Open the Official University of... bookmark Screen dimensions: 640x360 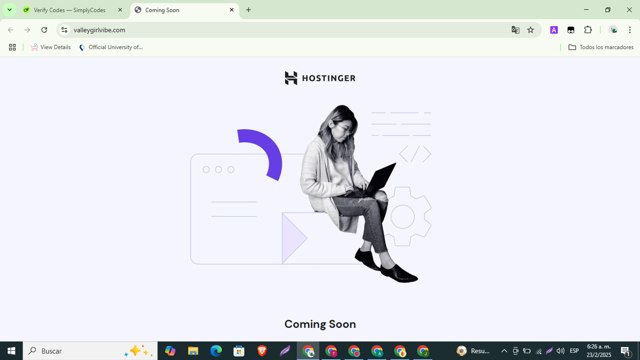tap(111, 47)
